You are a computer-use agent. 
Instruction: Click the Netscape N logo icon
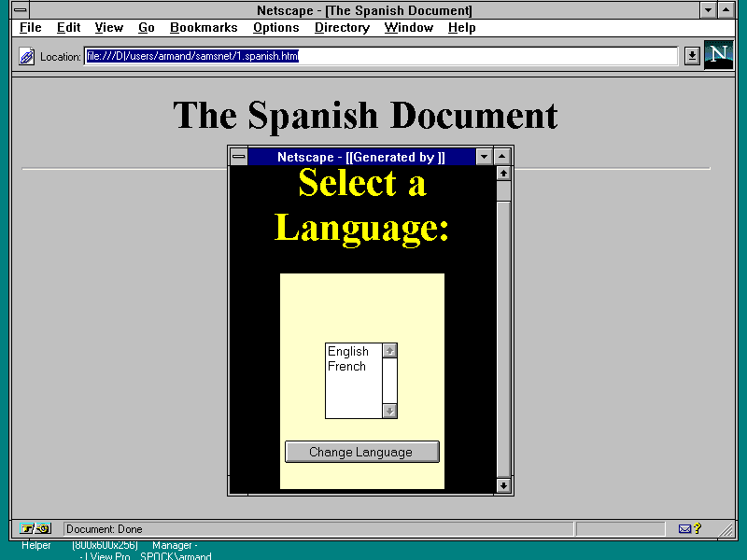pyautogui.click(x=718, y=55)
